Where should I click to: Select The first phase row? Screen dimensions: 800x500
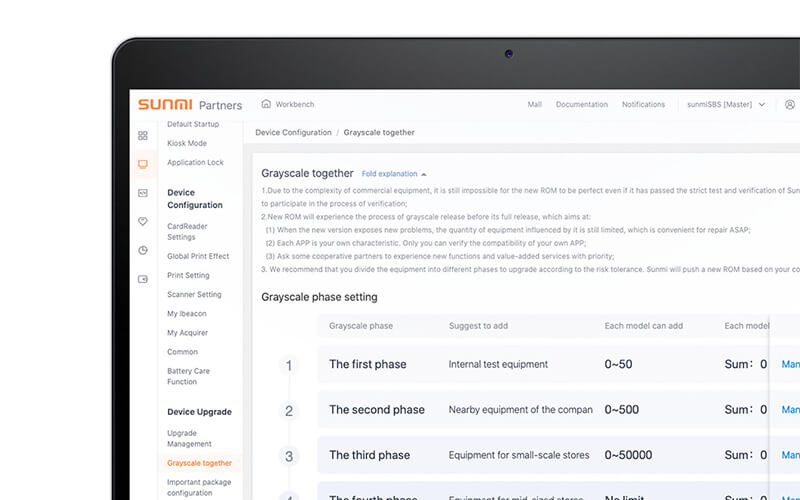coord(367,364)
